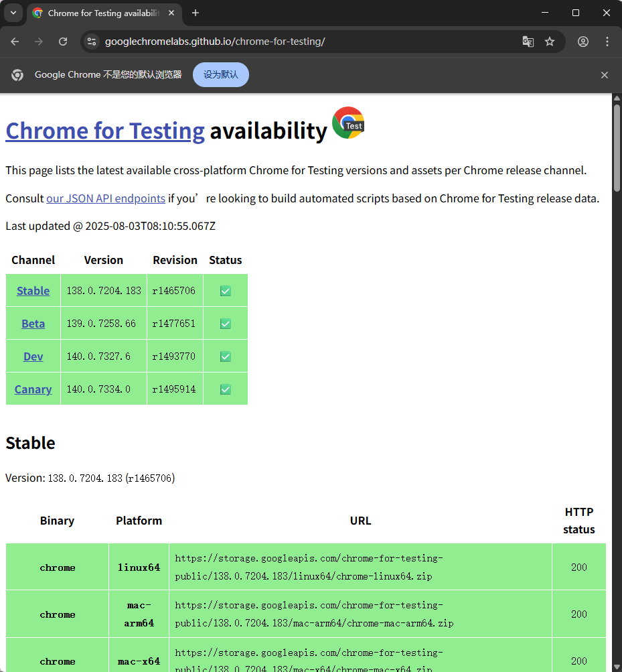Image resolution: width=622 pixels, height=672 pixels.
Task: Click the Stable row status checkmark
Action: point(226,291)
